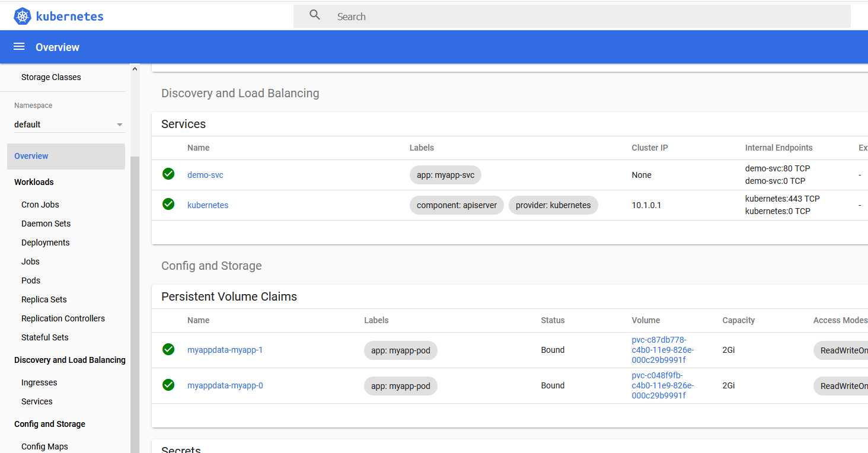Image resolution: width=868 pixels, height=453 pixels.
Task: Click the Services card title
Action: pyautogui.click(x=183, y=124)
